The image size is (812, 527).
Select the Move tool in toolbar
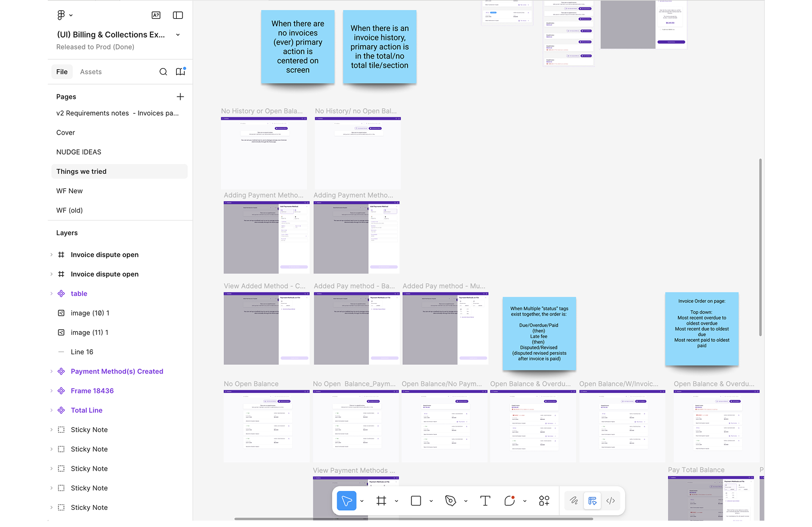point(346,501)
